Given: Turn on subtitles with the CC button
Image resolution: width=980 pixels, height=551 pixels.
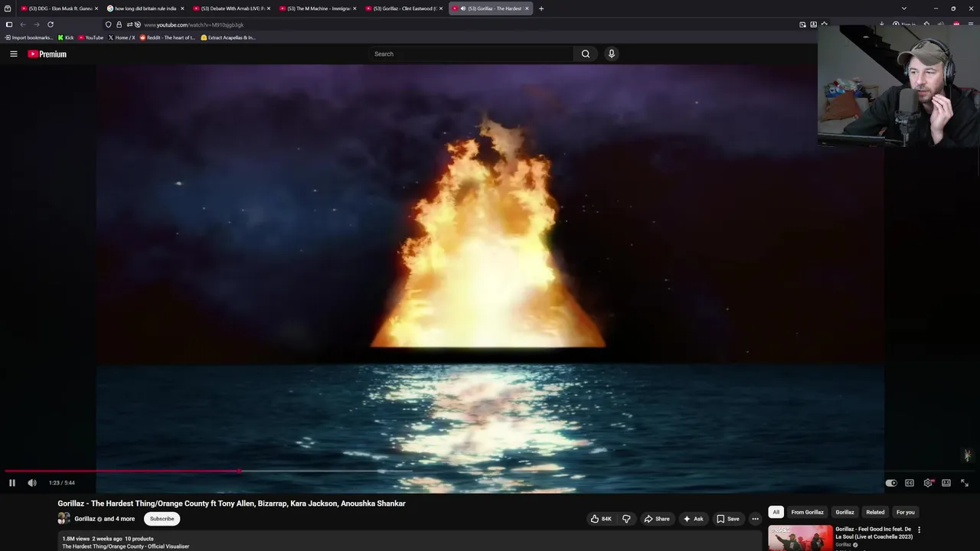Looking at the screenshot, I should pyautogui.click(x=910, y=483).
